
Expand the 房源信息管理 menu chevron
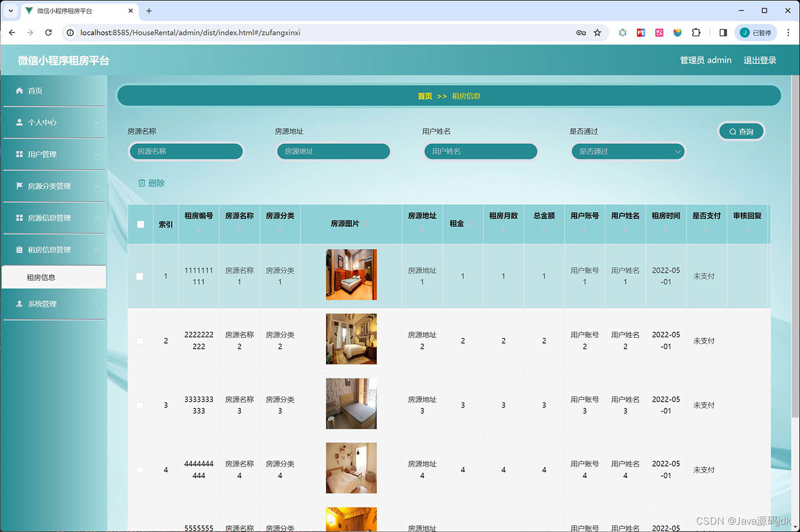pos(96,218)
